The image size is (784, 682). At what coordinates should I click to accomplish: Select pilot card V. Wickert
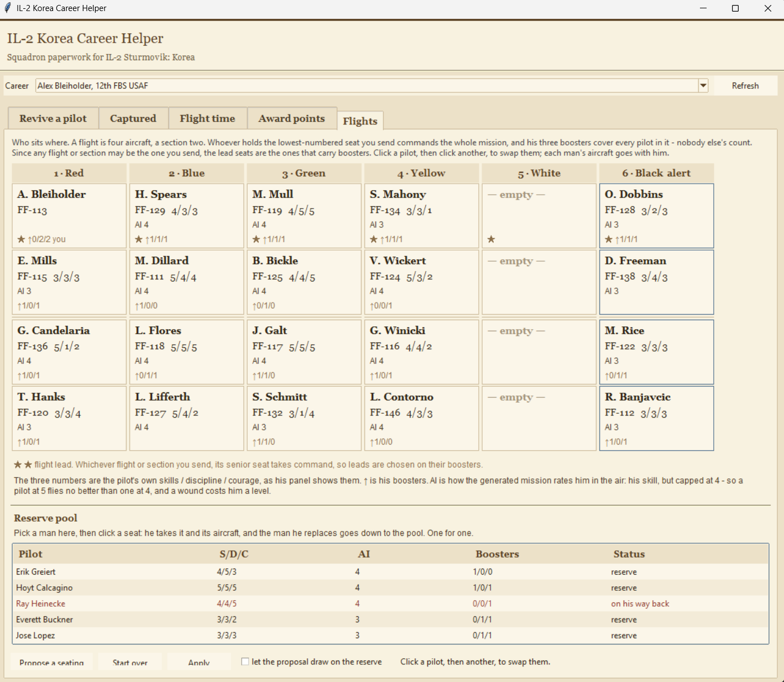421,282
